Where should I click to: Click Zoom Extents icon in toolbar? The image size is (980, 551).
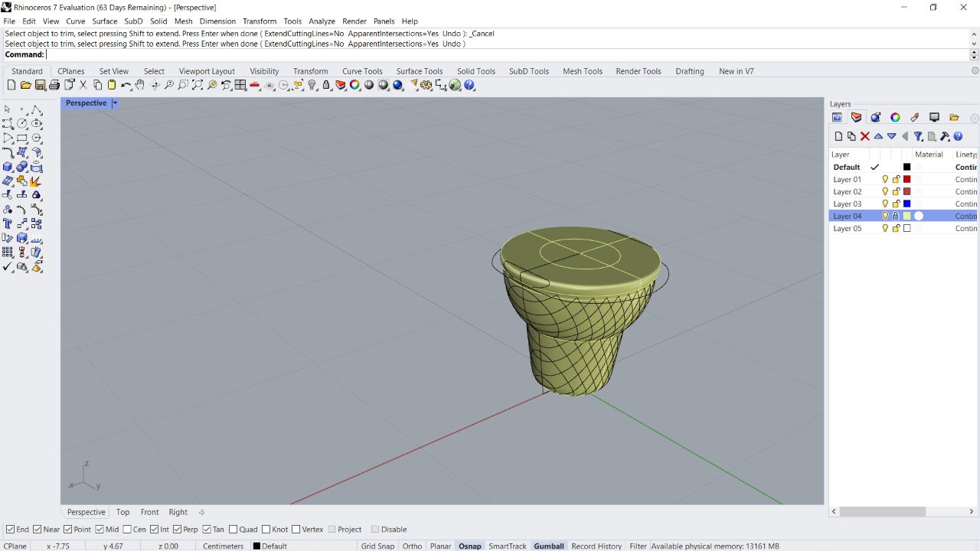coord(198,85)
